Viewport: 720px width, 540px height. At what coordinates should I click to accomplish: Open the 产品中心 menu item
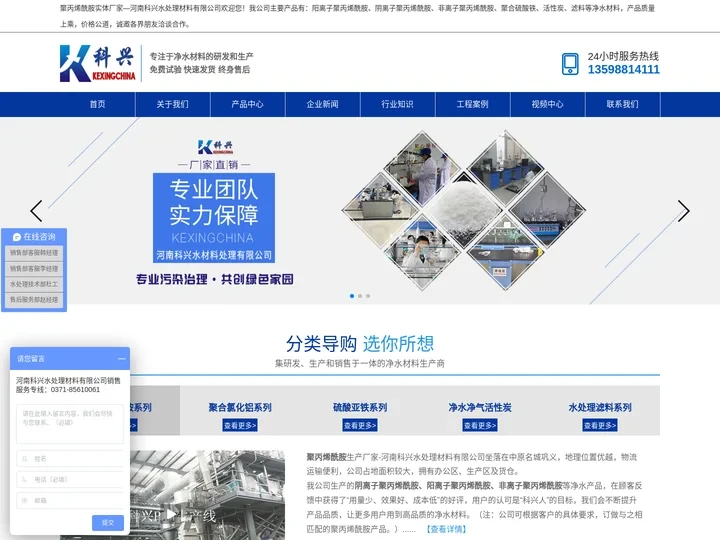pos(248,104)
